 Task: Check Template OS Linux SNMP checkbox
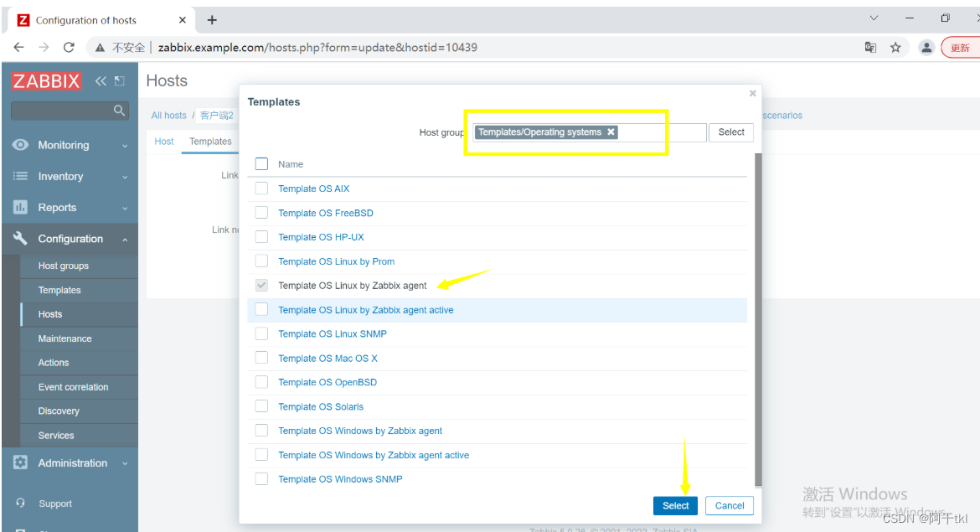(x=261, y=333)
